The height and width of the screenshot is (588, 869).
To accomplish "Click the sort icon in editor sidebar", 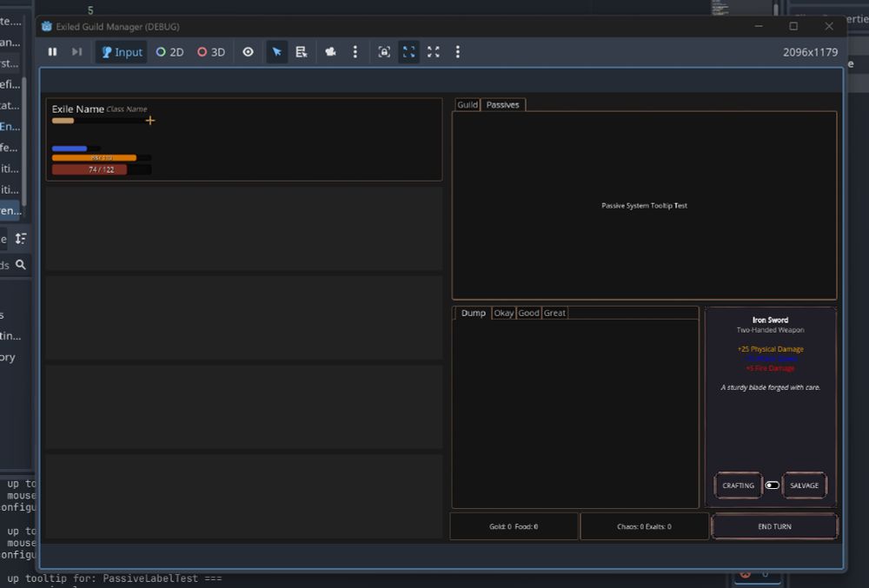I will [x=21, y=239].
